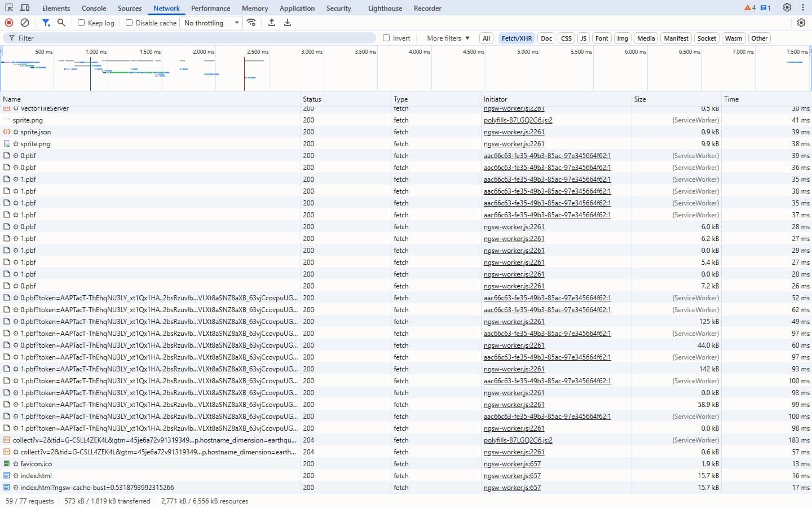The height and width of the screenshot is (508, 812).
Task: Open the Performance tab
Action: point(210,8)
